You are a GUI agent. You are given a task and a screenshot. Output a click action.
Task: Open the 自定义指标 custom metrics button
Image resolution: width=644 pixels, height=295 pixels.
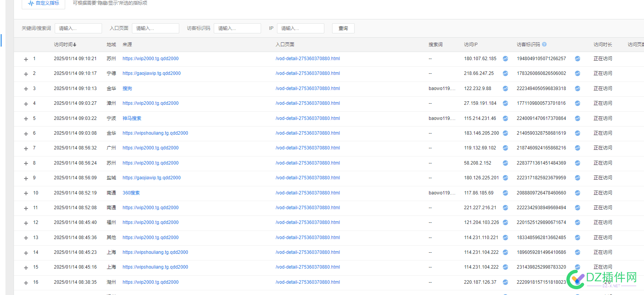pyautogui.click(x=43, y=3)
